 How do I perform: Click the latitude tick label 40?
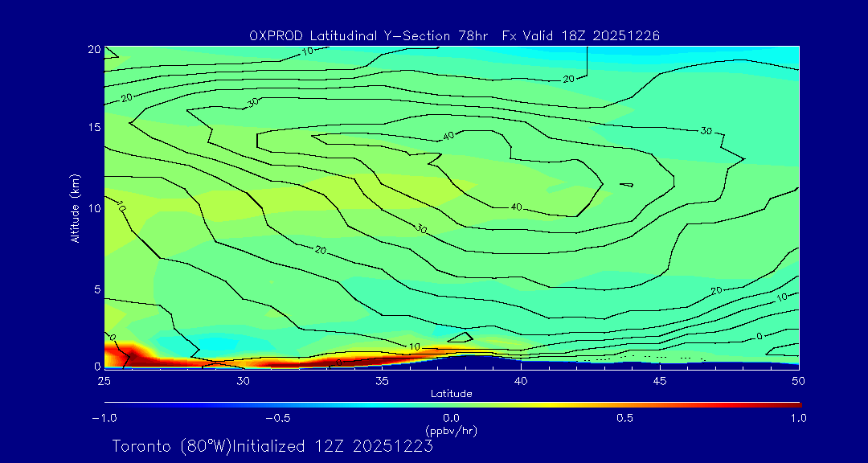[x=521, y=381]
